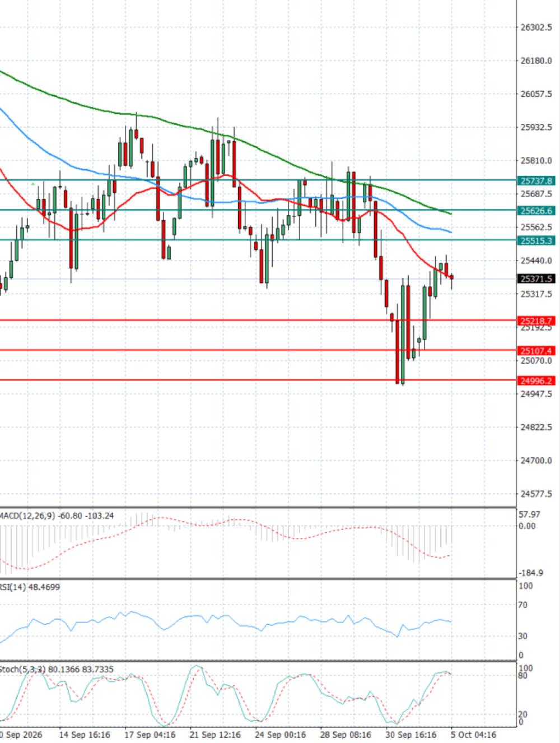Viewport: 560px width, 743px height.
Task: Click the 25810.0 price axis value
Action: (536, 161)
